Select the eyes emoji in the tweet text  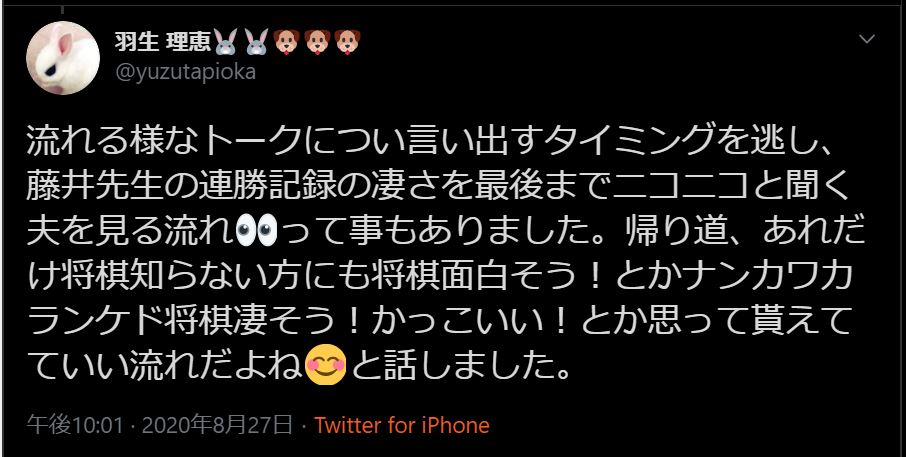(257, 232)
